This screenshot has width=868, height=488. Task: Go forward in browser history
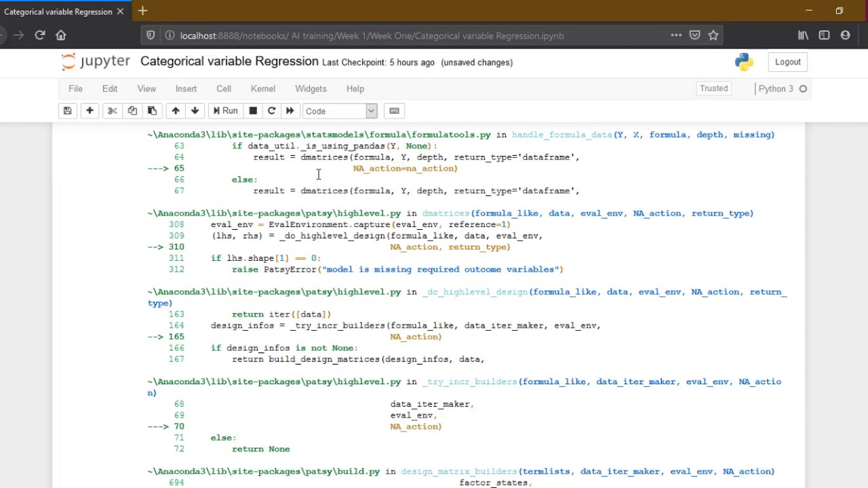[18, 35]
